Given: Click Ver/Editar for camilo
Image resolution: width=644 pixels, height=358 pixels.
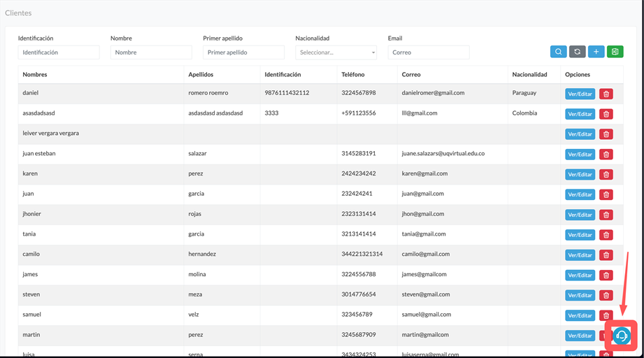Looking at the screenshot, I should pyautogui.click(x=580, y=255).
